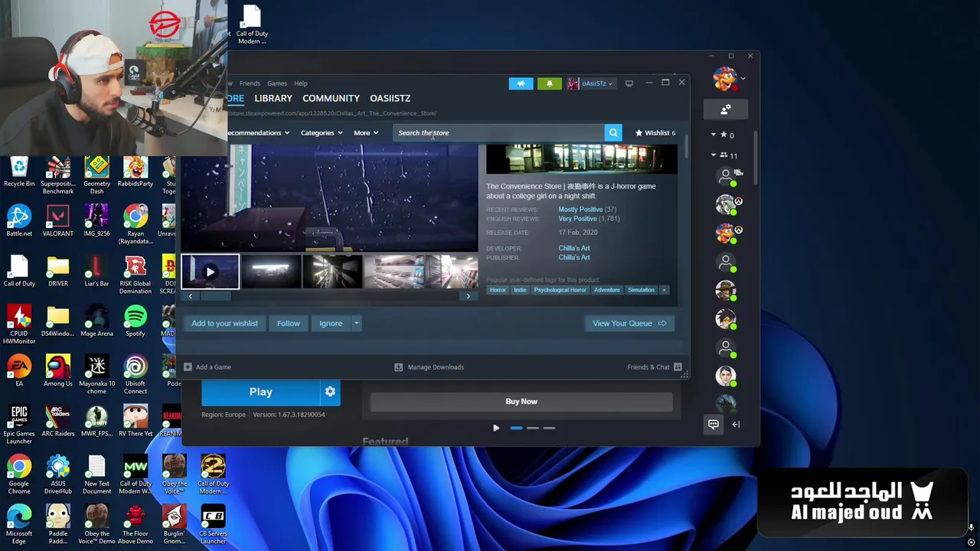Open Friends & Chat in Steam
Image resolution: width=980 pixels, height=551 pixels.
[655, 367]
